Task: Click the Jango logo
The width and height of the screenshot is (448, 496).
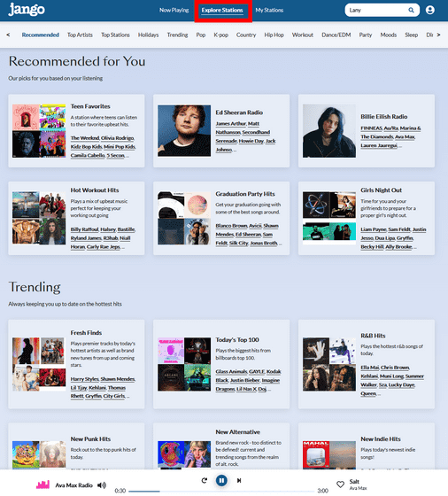Action: point(27,10)
